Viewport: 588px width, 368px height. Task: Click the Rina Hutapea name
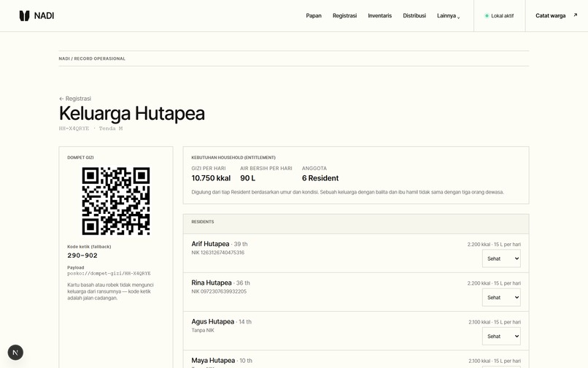(x=212, y=283)
